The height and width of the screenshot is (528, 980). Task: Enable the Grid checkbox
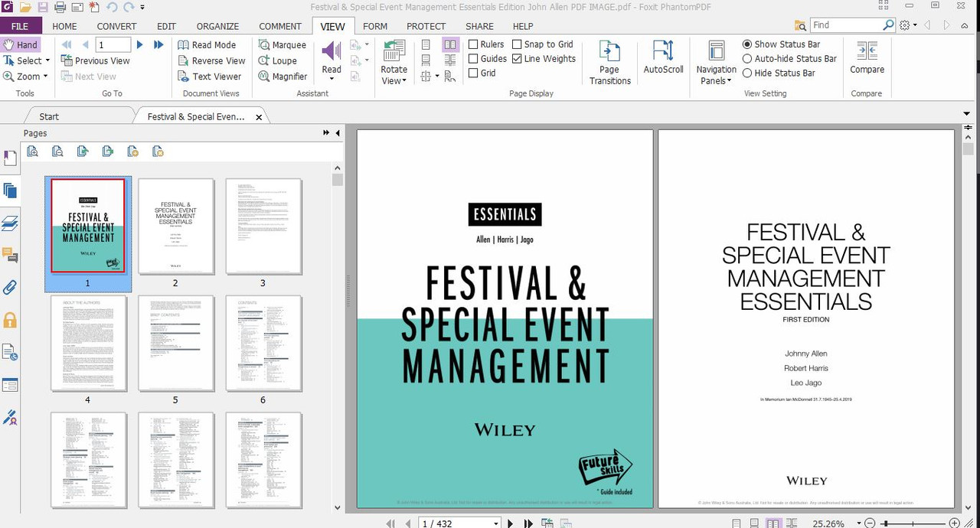(x=473, y=73)
